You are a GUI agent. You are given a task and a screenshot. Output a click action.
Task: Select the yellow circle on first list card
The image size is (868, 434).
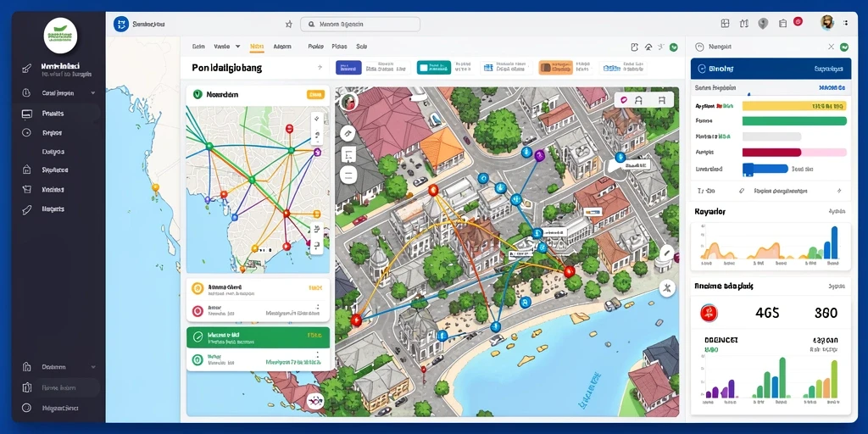(x=198, y=288)
